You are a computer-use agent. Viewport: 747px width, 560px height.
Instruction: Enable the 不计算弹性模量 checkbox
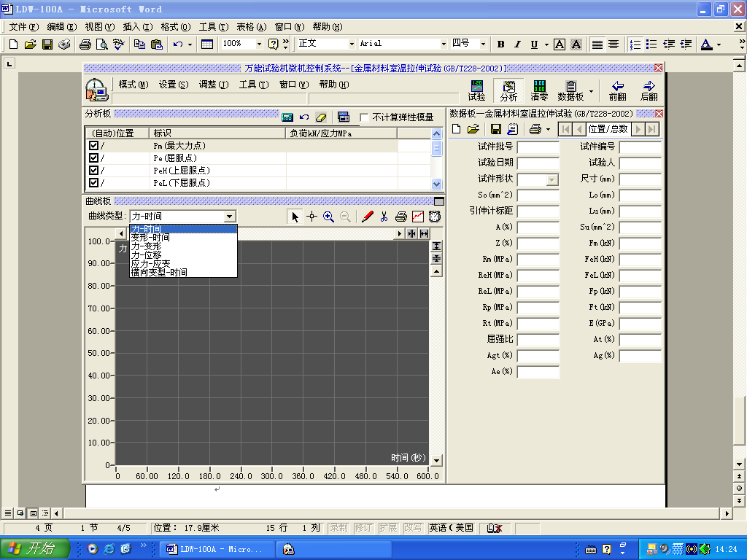[x=365, y=117]
